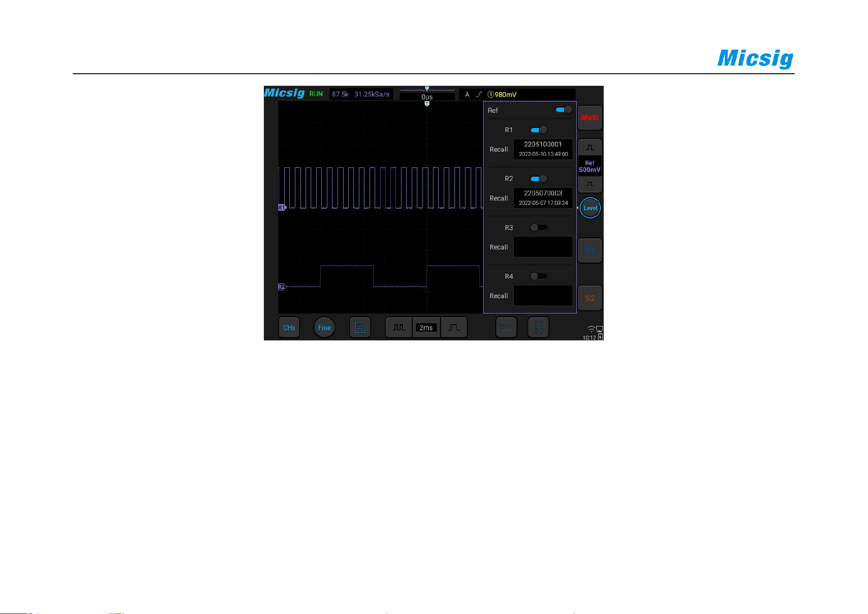The width and height of the screenshot is (868, 614).
Task: Open the S1 serial bus button
Action: pyautogui.click(x=590, y=250)
